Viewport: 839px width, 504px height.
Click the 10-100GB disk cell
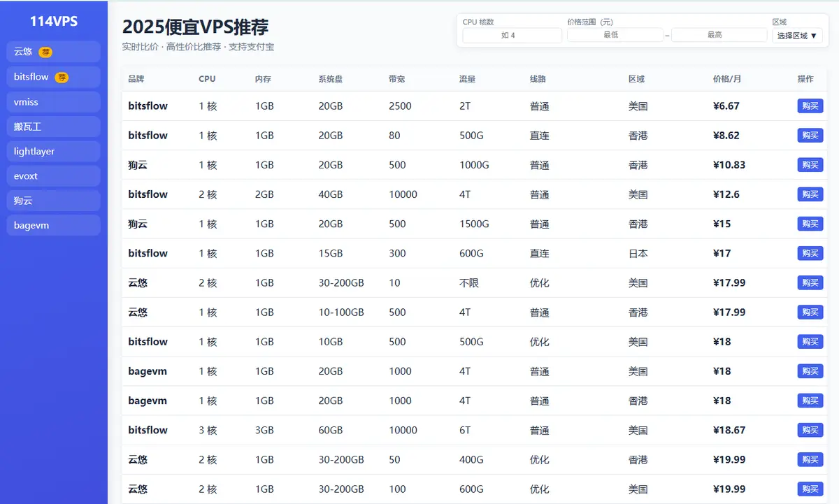pyautogui.click(x=341, y=312)
